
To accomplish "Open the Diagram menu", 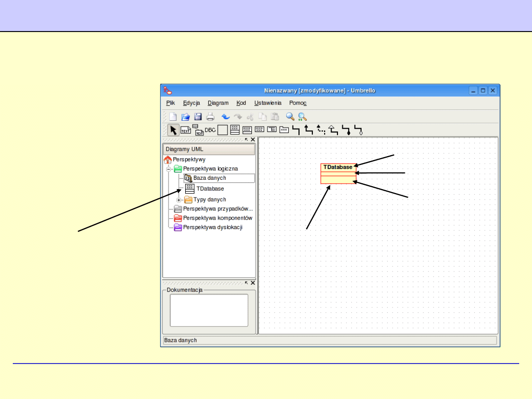I will pyautogui.click(x=218, y=103).
